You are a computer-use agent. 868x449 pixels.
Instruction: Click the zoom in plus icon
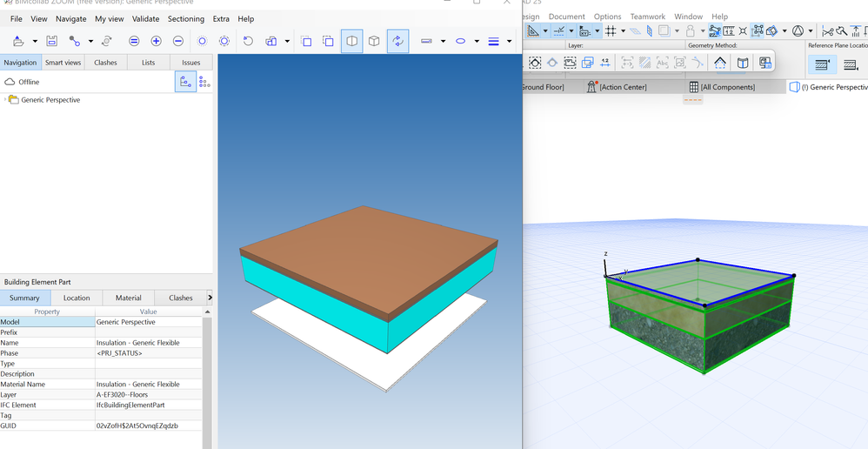coord(156,41)
